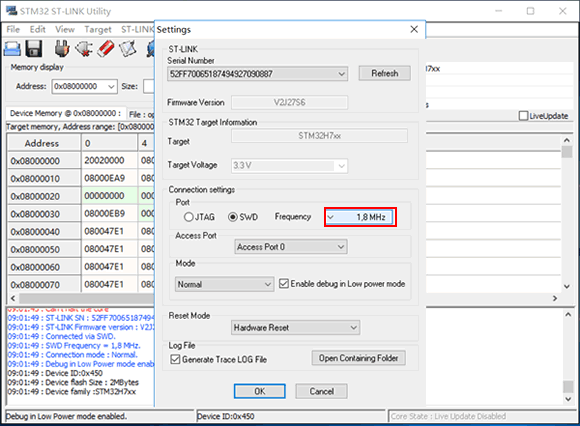The image size is (580, 426).
Task: Click the Full chip erase eraser icon
Action: [x=106, y=48]
